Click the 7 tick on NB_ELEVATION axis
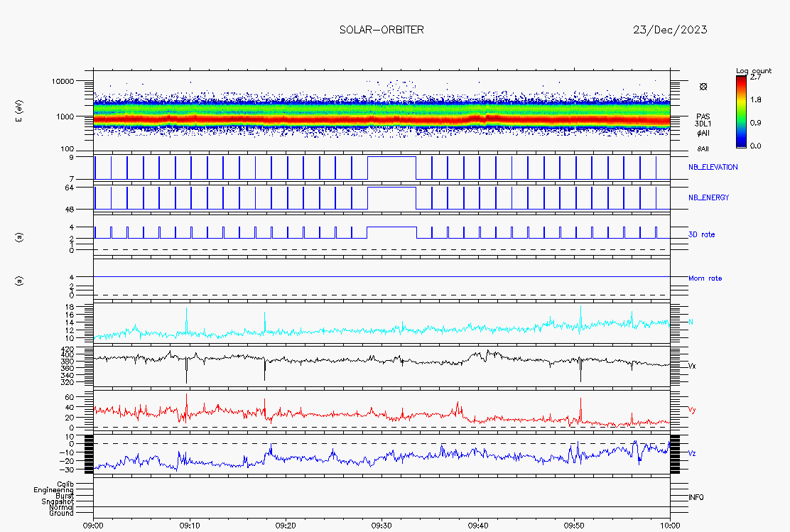Image resolution: width=790 pixels, height=532 pixels. 72,180
